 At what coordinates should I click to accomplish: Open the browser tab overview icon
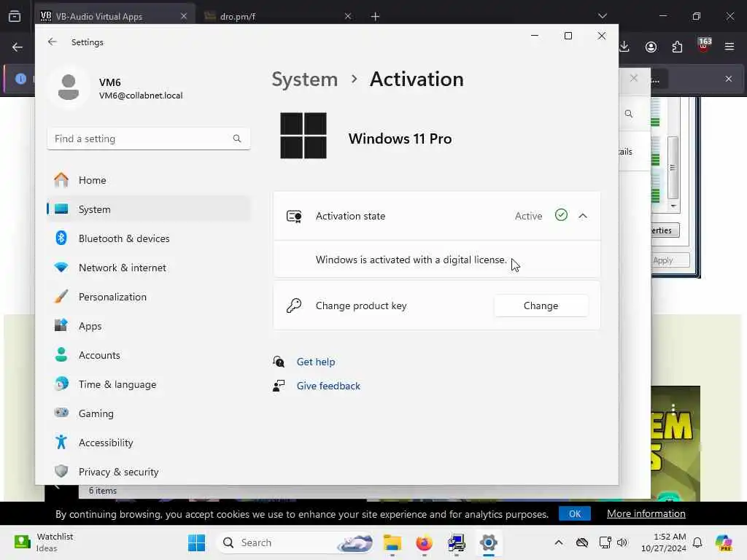click(x=15, y=16)
